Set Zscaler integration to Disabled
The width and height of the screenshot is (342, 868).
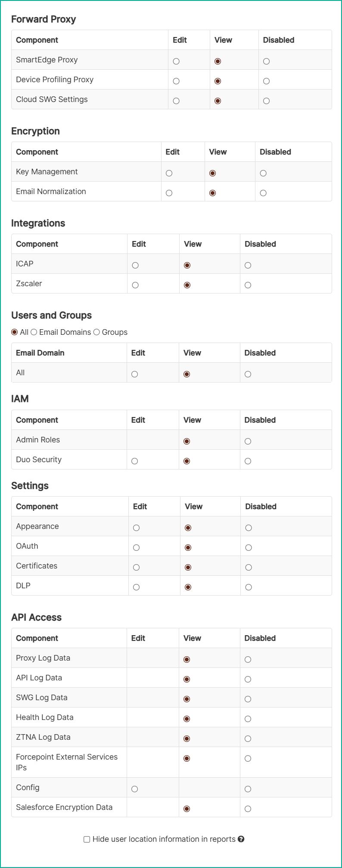pos(248,285)
